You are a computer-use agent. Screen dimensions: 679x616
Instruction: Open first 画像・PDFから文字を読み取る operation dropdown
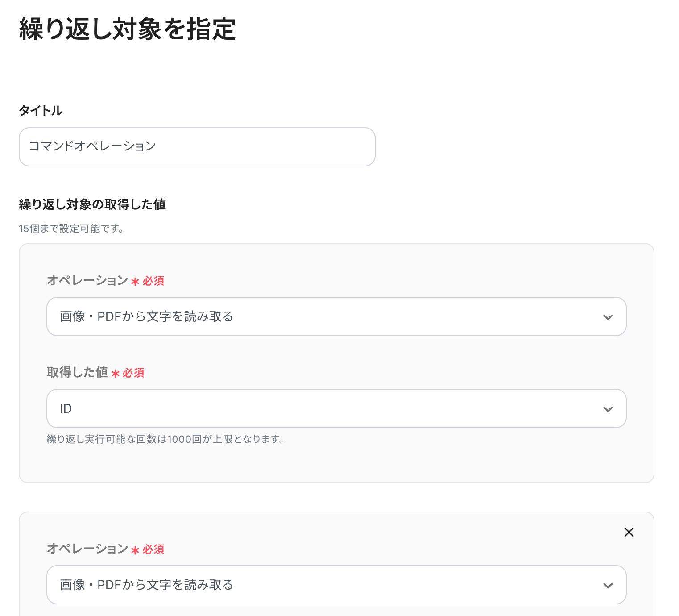click(330, 316)
